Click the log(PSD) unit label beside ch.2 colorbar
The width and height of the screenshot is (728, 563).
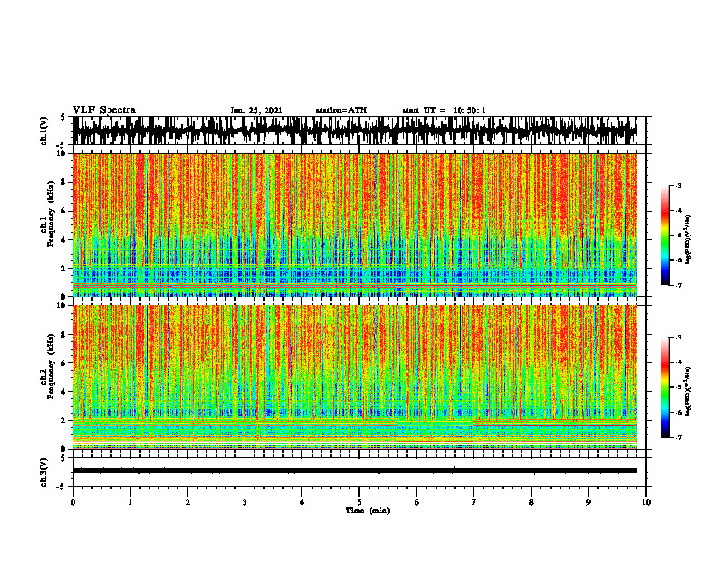click(x=688, y=392)
